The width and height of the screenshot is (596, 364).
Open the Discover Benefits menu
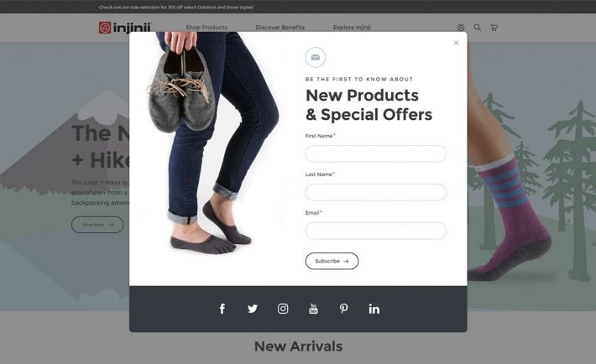click(x=280, y=28)
